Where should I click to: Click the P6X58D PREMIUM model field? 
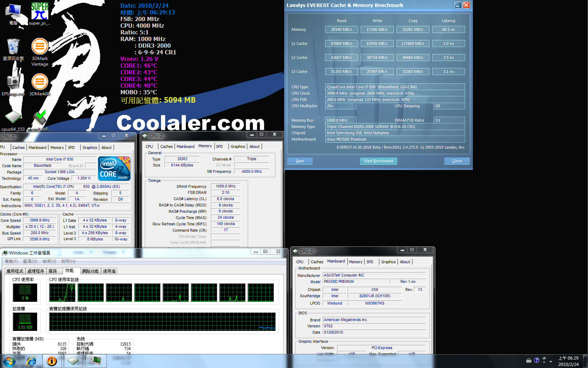(x=356, y=281)
